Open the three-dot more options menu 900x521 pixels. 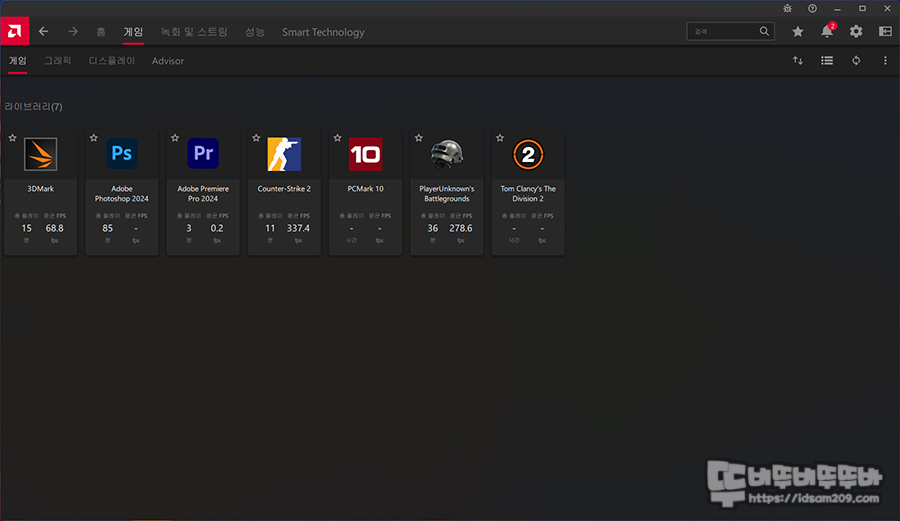885,60
